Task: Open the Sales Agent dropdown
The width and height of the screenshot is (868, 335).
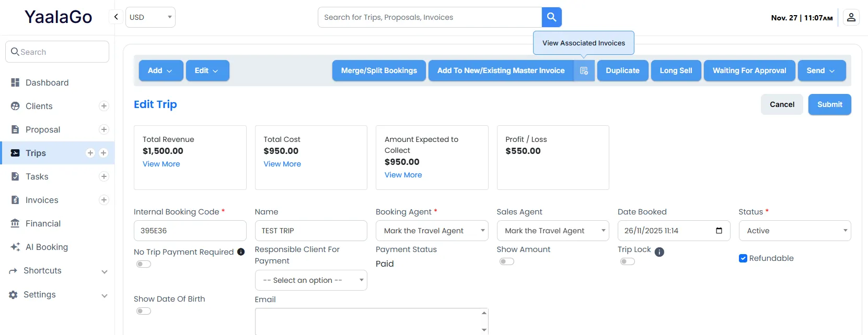Action: [x=553, y=231]
